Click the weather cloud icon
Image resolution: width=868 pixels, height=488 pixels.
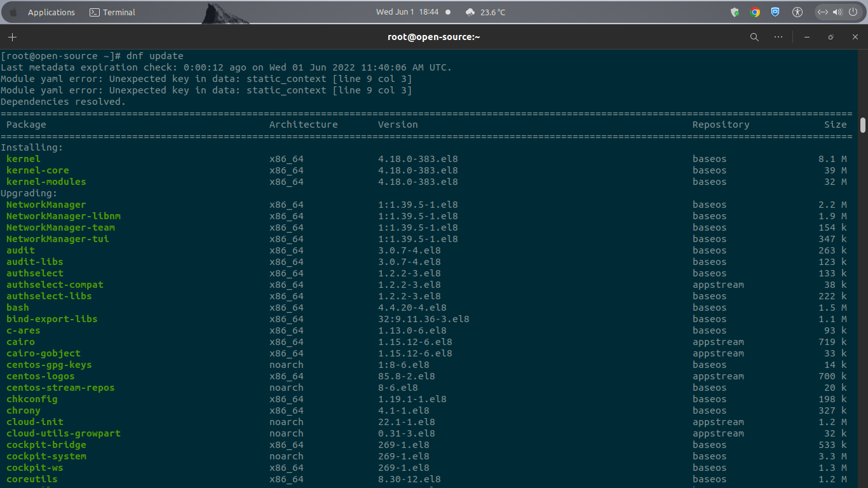point(470,12)
